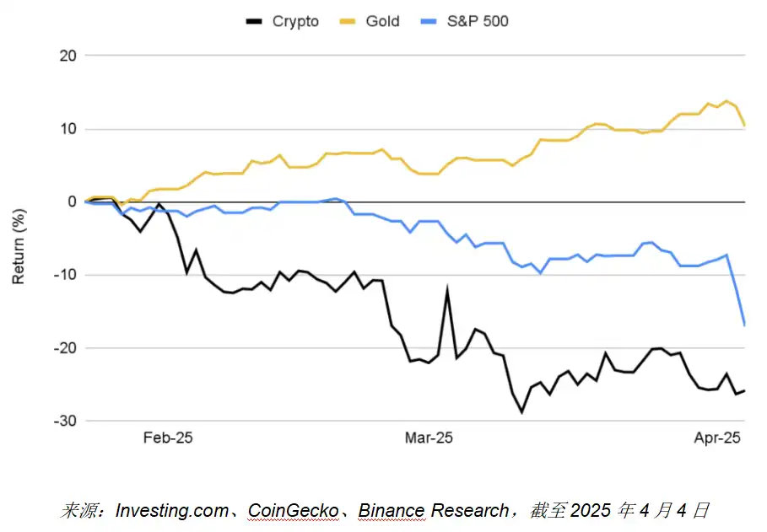Viewport: 767px width, 532px height.
Task: Toggle the Gold legend label
Action: pyautogui.click(x=382, y=21)
